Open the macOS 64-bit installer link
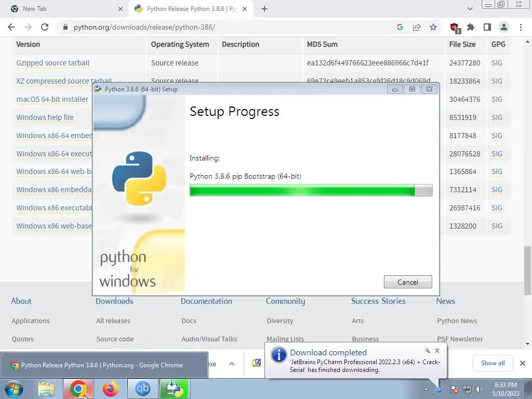Image resolution: width=532 pixels, height=399 pixels. (x=52, y=99)
